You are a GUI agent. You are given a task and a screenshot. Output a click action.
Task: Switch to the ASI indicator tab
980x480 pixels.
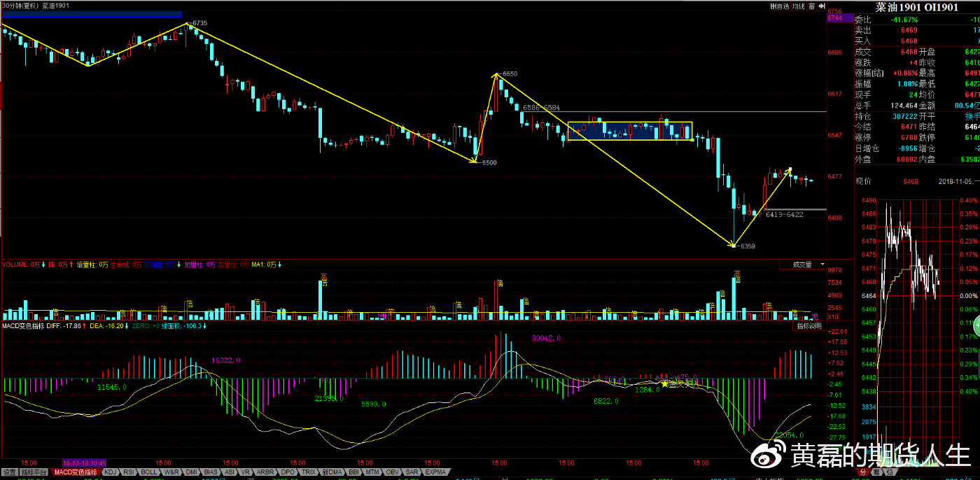click(x=230, y=472)
